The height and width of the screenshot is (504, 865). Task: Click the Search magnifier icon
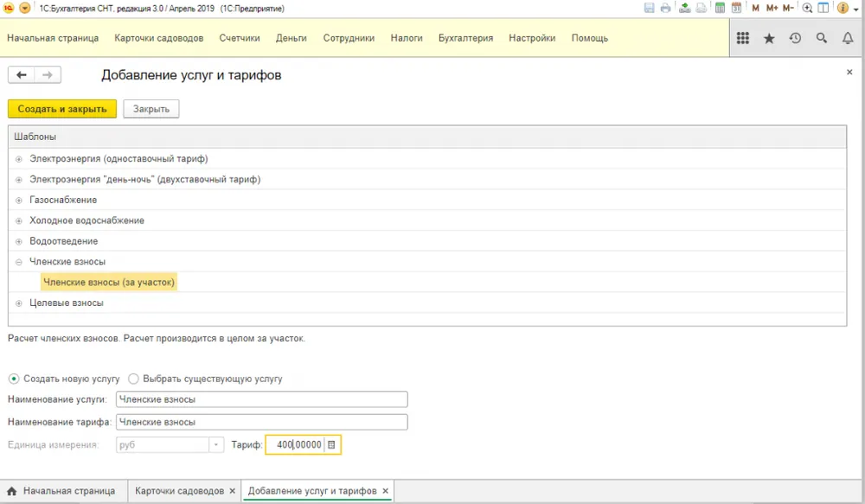[x=822, y=37]
